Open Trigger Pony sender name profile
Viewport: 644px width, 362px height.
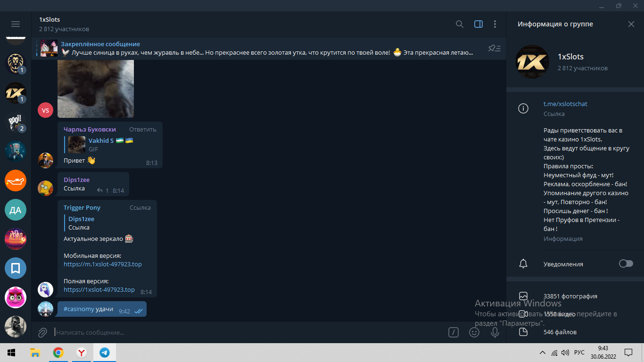pyautogui.click(x=82, y=207)
